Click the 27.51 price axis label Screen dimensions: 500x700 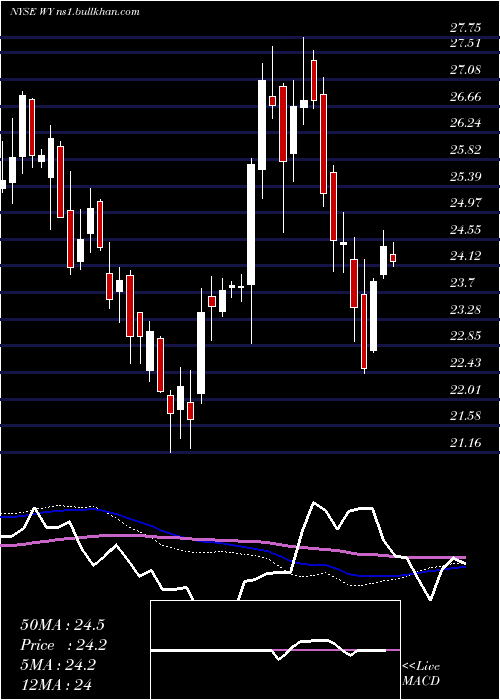click(x=465, y=43)
